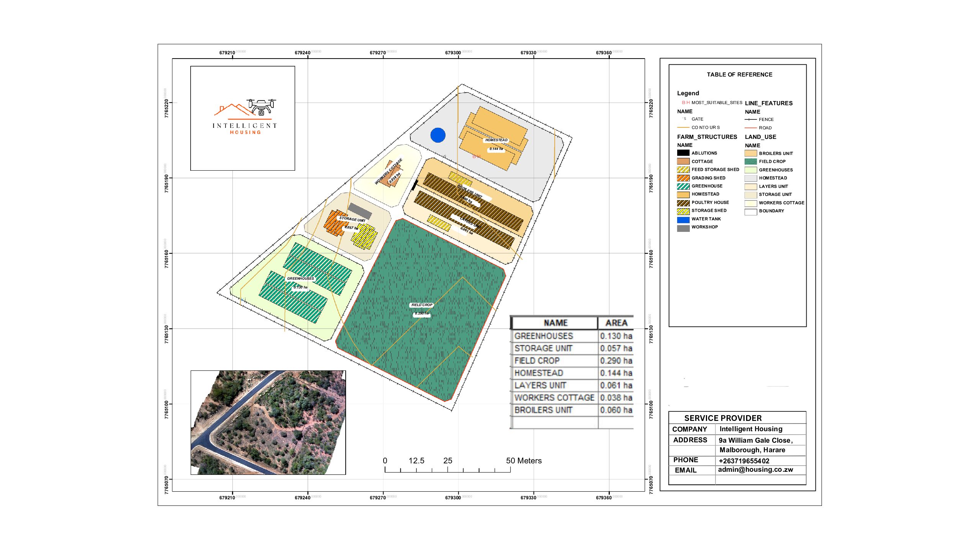This screenshot has width=980, height=551.
Task: Click the AREA column header
Action: pos(616,323)
